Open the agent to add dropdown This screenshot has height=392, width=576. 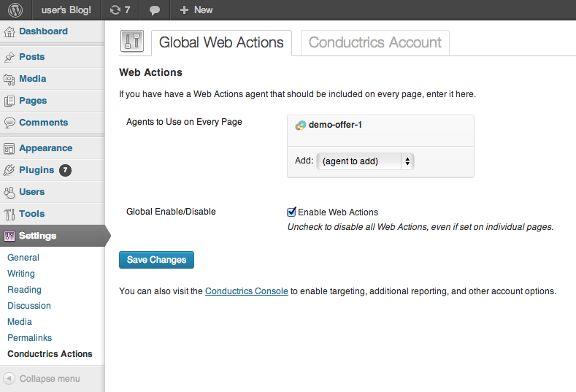pos(365,161)
